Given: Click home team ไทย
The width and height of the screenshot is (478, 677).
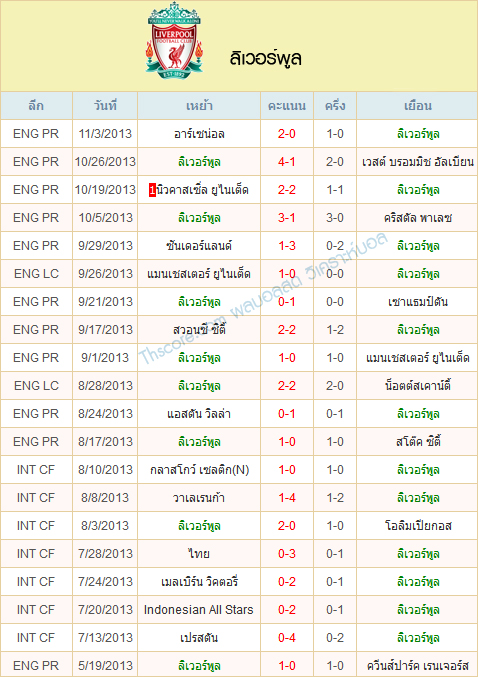Looking at the screenshot, I should point(199,554).
